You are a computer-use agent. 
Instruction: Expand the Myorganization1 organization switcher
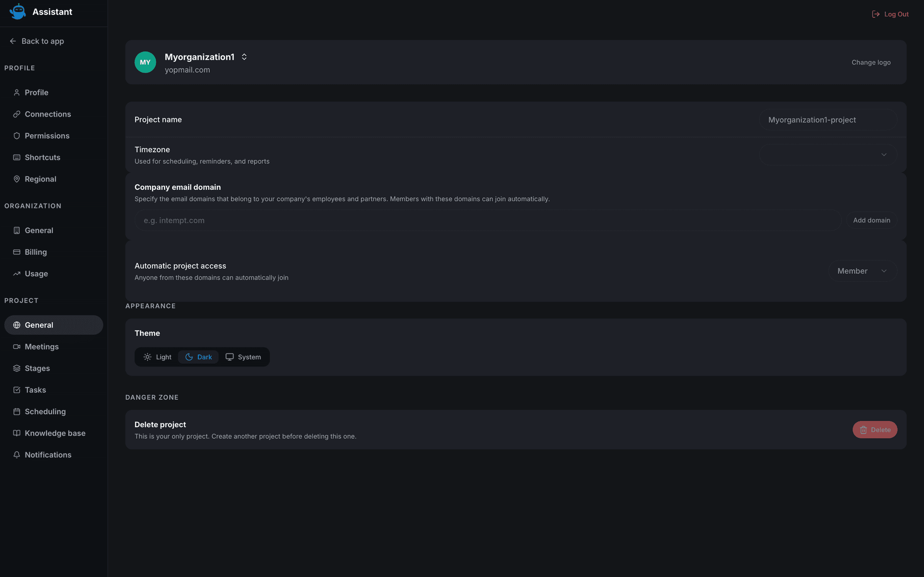(244, 57)
